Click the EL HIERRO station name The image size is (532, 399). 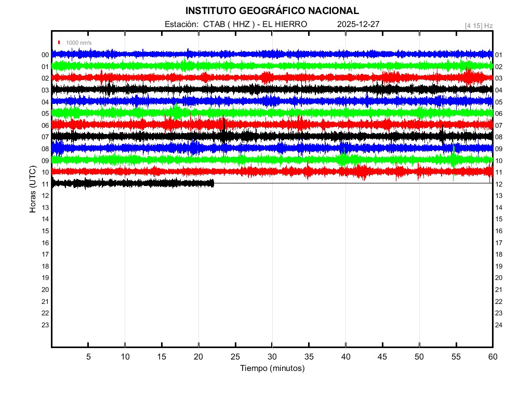click(285, 24)
